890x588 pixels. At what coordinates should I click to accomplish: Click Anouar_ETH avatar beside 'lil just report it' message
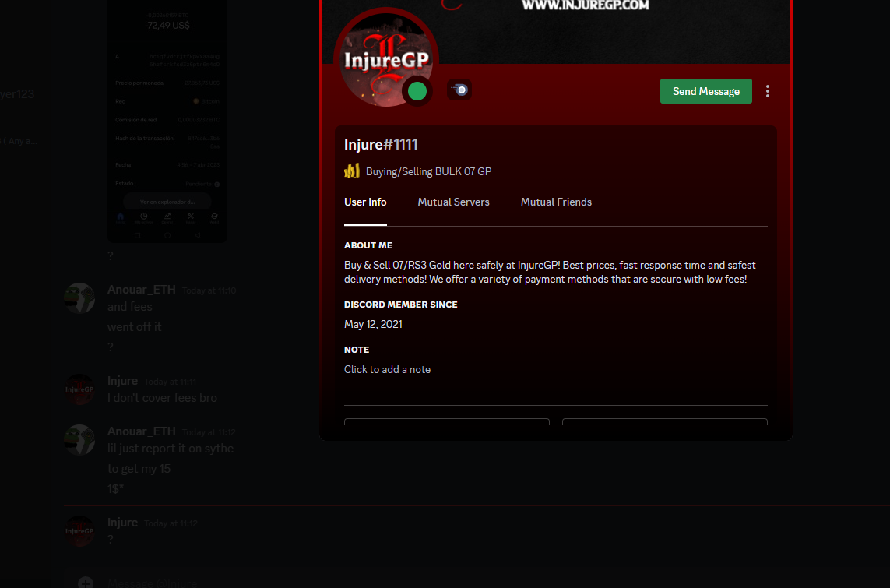(x=79, y=440)
